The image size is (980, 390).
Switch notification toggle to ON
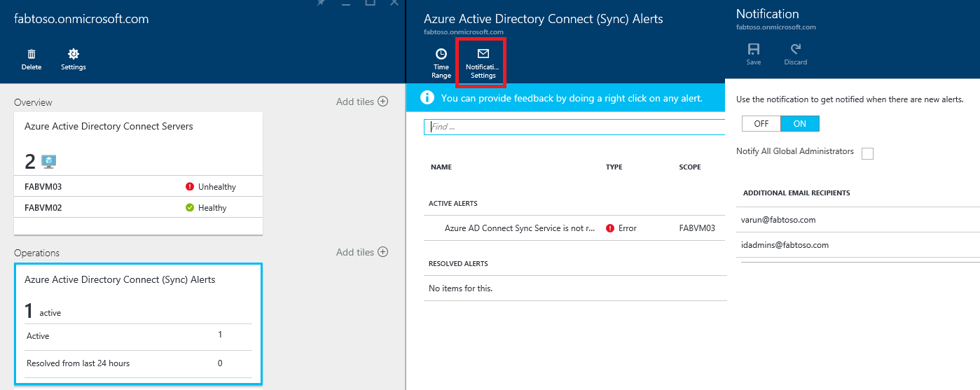point(800,124)
